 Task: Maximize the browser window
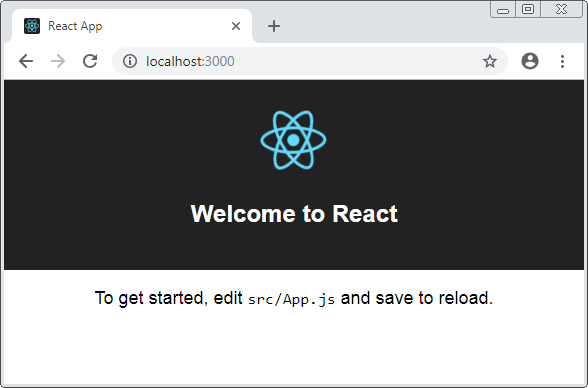pyautogui.click(x=528, y=9)
